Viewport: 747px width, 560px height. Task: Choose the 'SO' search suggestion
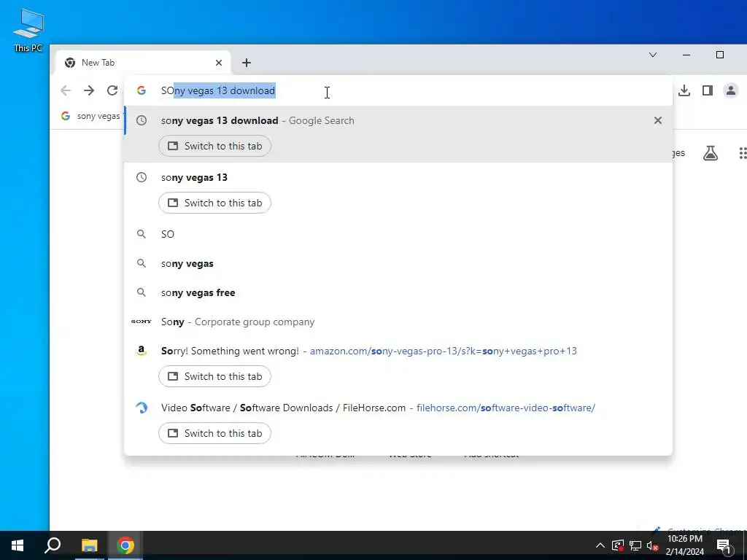tap(398, 234)
